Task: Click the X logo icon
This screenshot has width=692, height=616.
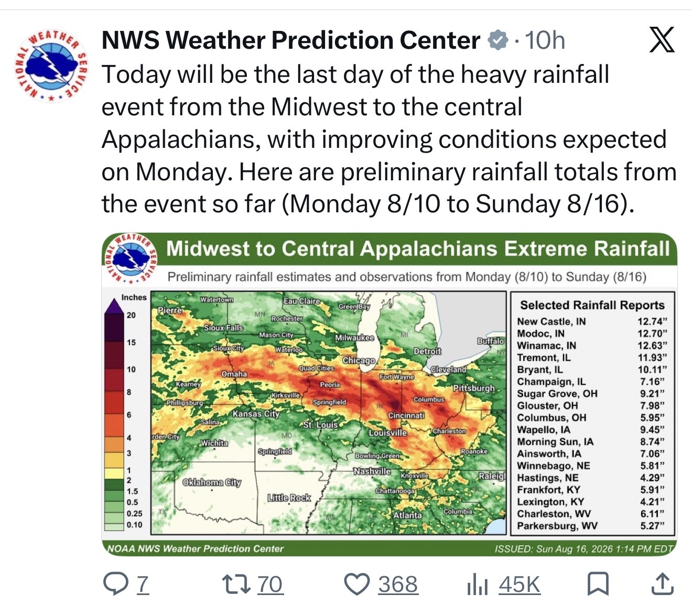Action: click(662, 40)
